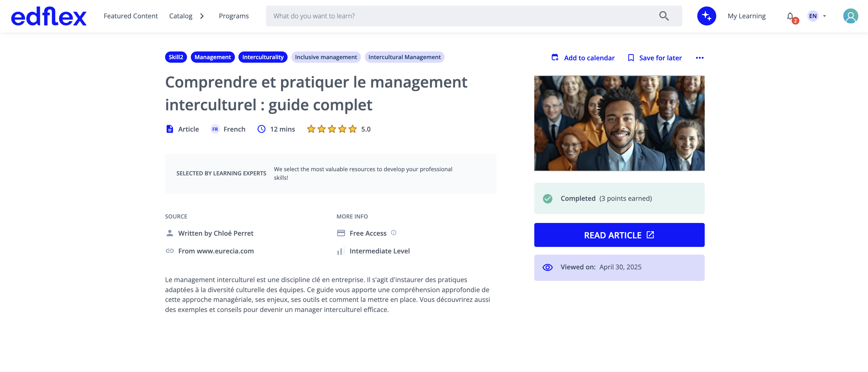Click the author person icon
The width and height of the screenshot is (868, 372).
pyautogui.click(x=170, y=233)
